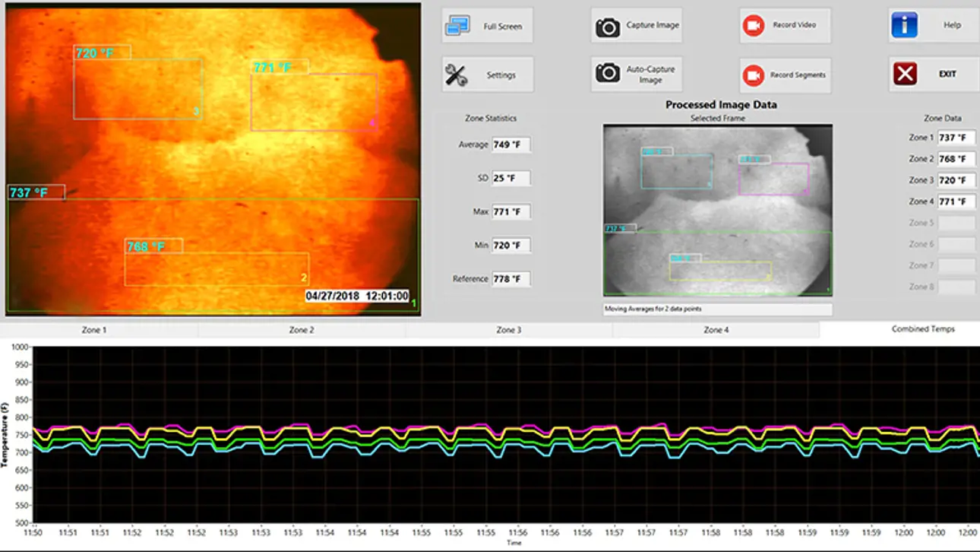Click the Selected Frame grayscale thumbnail

coord(717,210)
